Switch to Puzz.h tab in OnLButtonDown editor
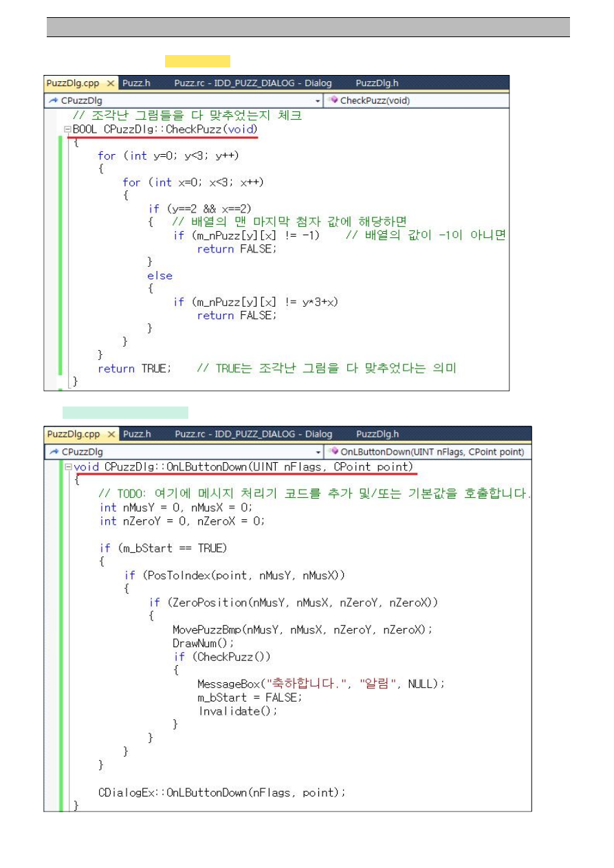Screen dimensions: 614x868 coord(136,435)
